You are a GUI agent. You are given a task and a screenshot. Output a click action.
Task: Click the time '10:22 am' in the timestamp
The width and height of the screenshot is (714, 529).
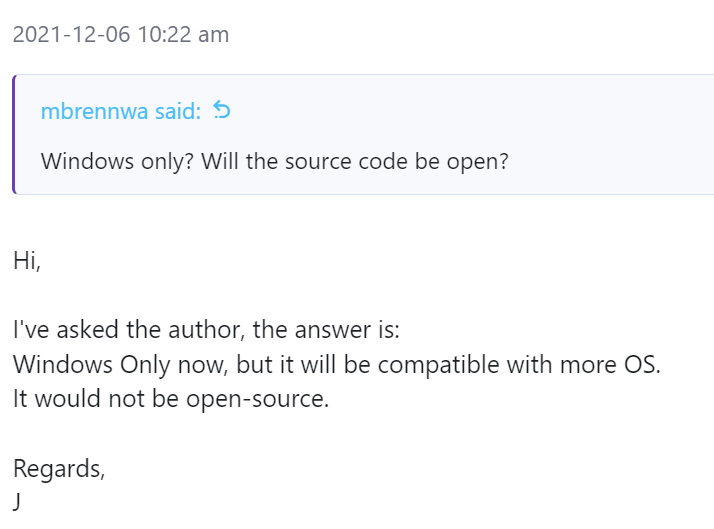183,35
